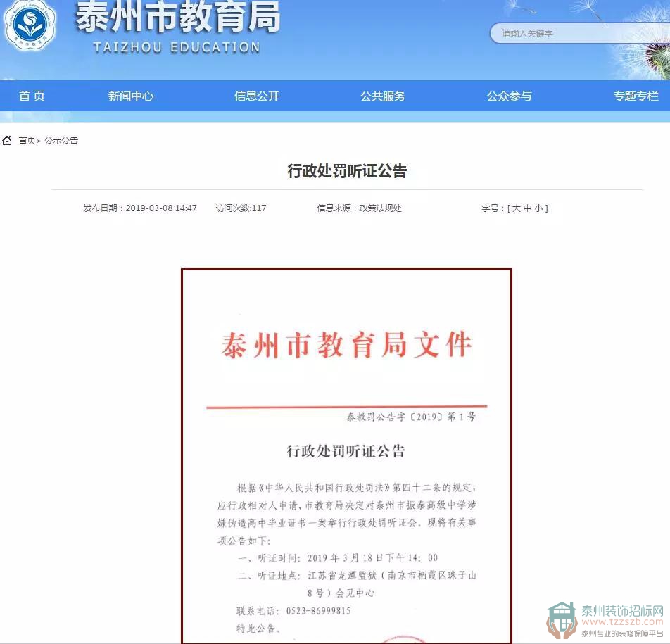Set font size to 大
Image resolution: width=670 pixels, height=644 pixels.
coord(516,208)
